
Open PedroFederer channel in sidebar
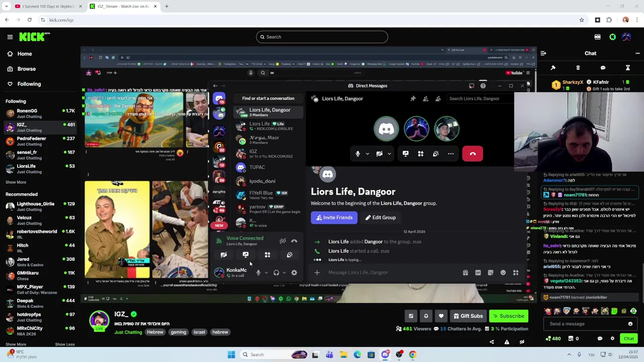[x=40, y=141]
